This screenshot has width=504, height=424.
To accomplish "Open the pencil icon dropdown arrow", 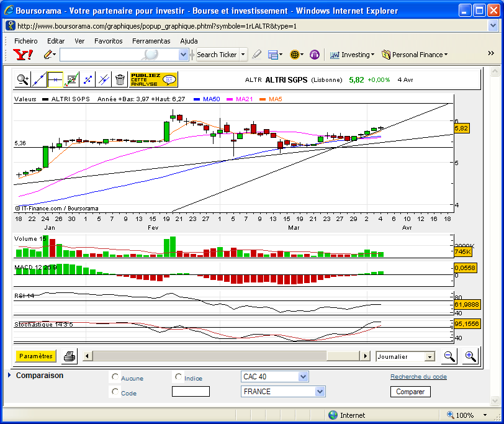I will tap(55, 55).
